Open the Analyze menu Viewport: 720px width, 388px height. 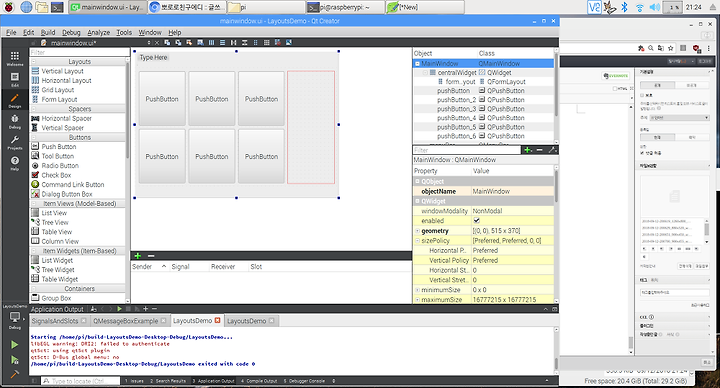[98, 32]
